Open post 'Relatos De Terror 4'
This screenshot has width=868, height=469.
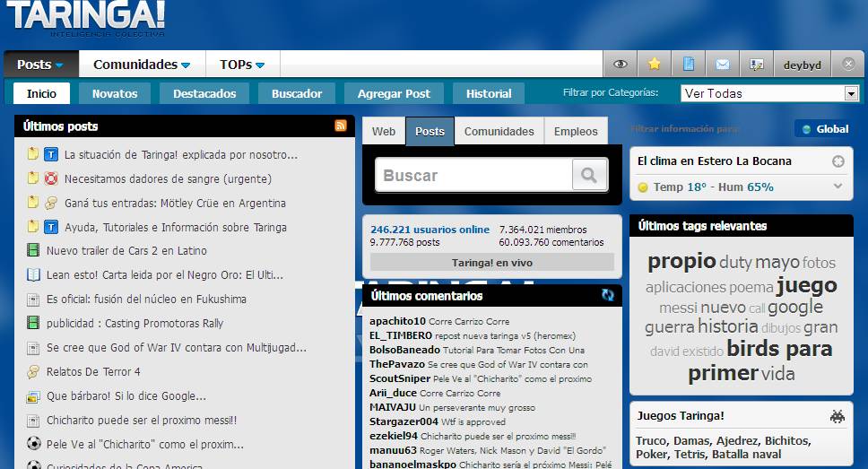(93, 372)
